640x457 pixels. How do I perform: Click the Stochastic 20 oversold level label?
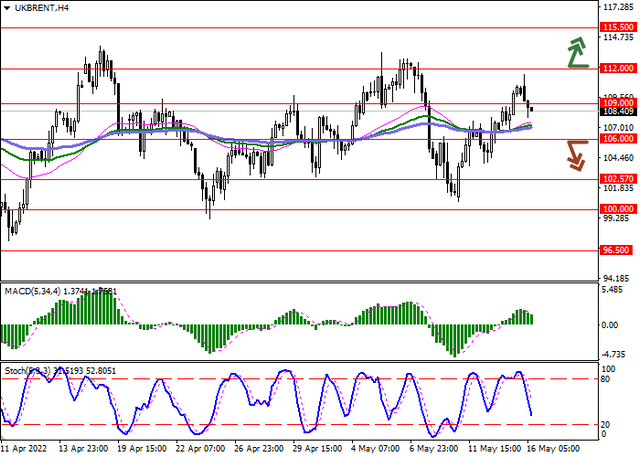click(x=605, y=425)
